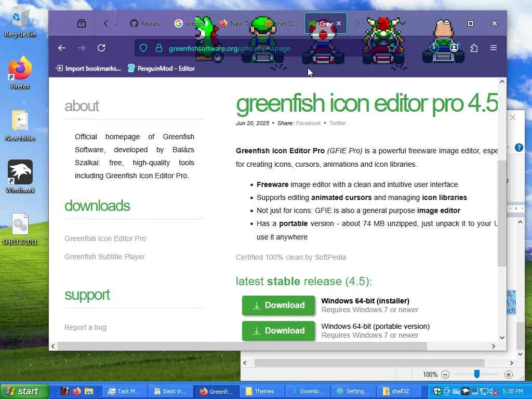Click the page's vertical scrollbar up arrow

[502, 82]
